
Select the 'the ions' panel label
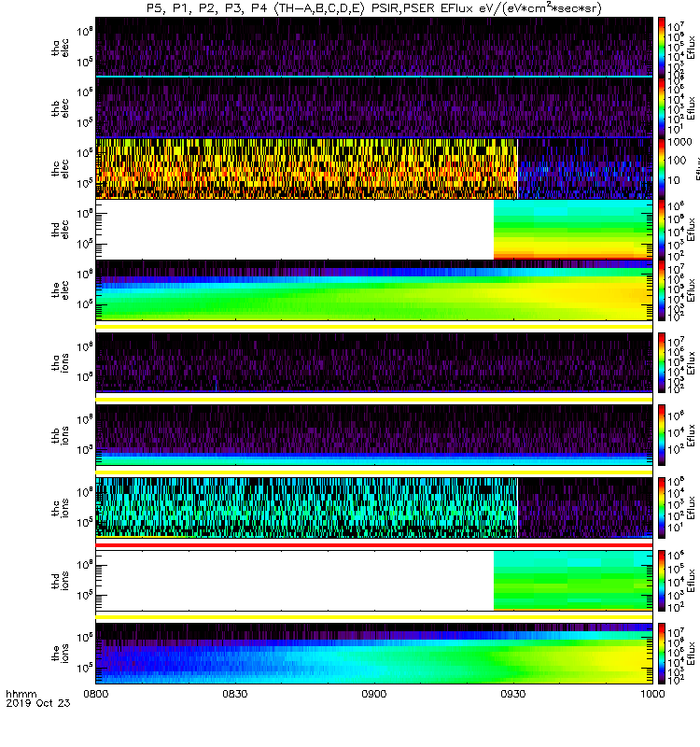pyautogui.click(x=61, y=654)
